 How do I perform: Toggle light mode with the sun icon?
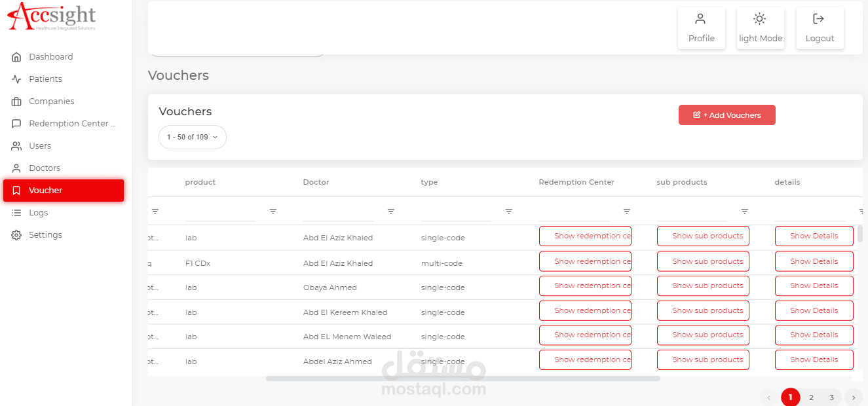(760, 19)
